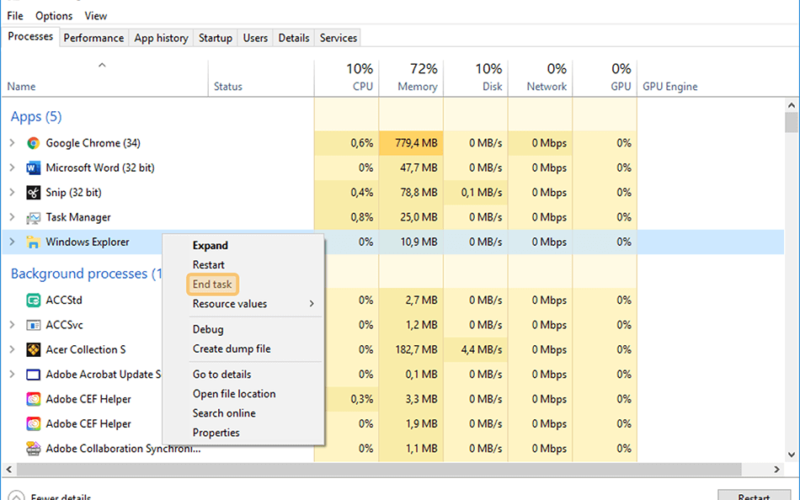
Task: Click the Snip app icon
Action: coord(33,192)
